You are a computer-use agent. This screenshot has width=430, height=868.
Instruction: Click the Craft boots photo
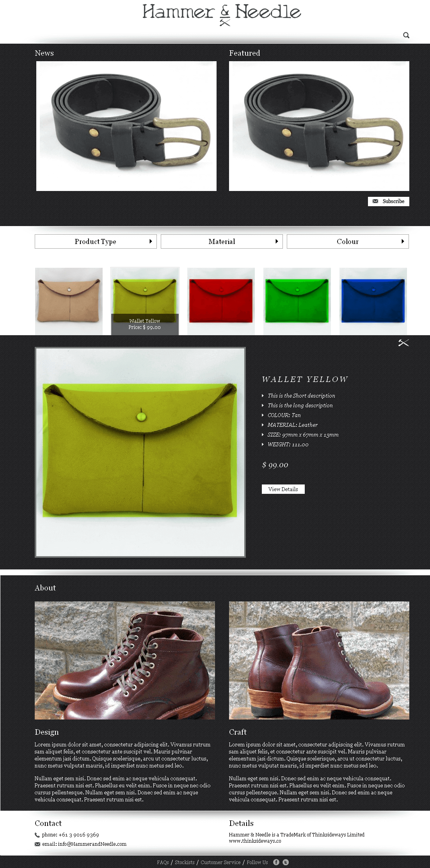click(319, 660)
